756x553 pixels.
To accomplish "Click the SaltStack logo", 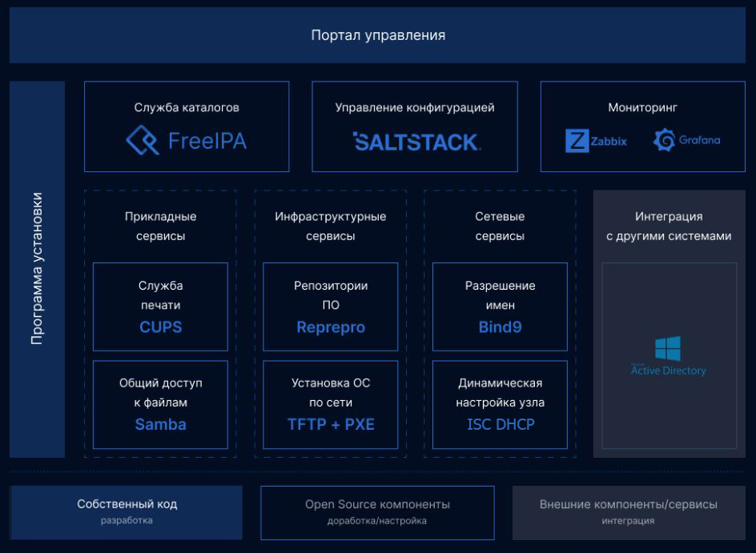I will tap(417, 142).
